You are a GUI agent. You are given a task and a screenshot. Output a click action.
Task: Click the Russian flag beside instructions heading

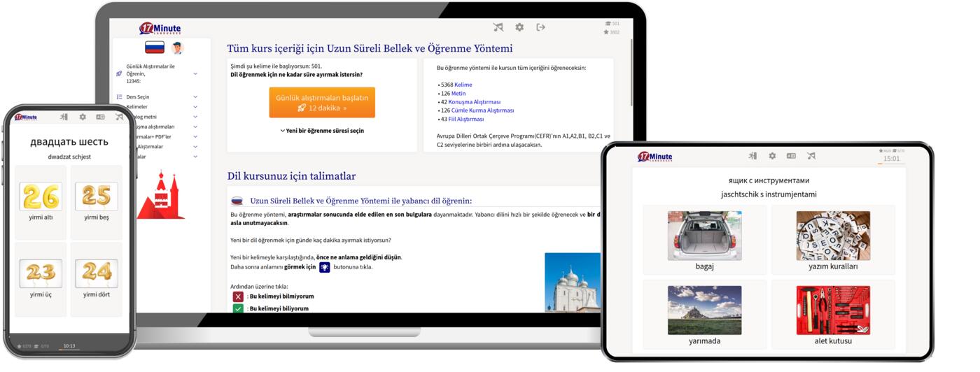point(237,201)
